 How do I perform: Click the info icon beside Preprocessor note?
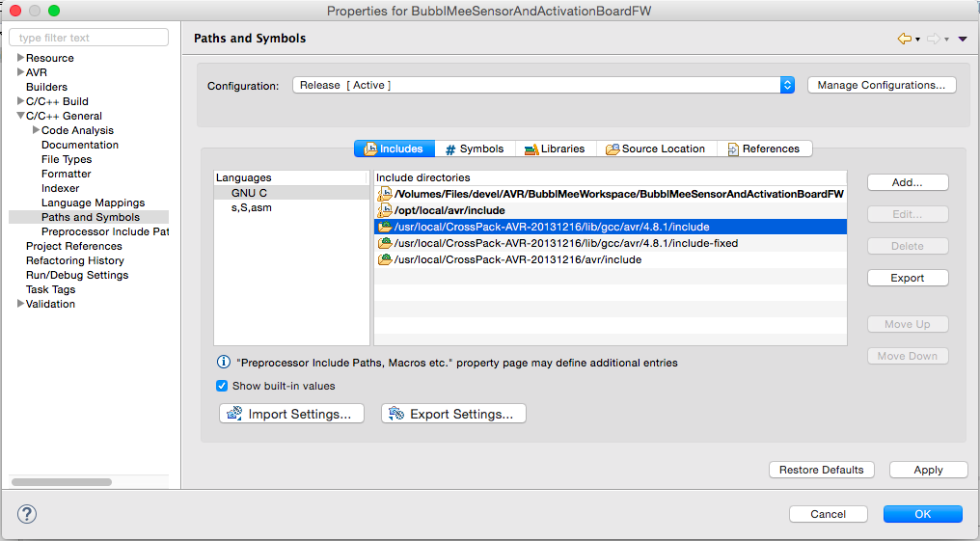[223, 363]
